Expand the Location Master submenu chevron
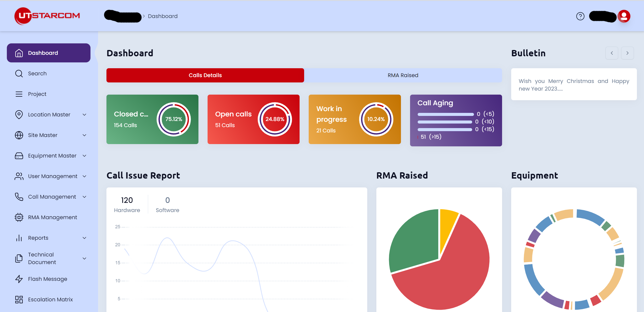 (x=84, y=115)
